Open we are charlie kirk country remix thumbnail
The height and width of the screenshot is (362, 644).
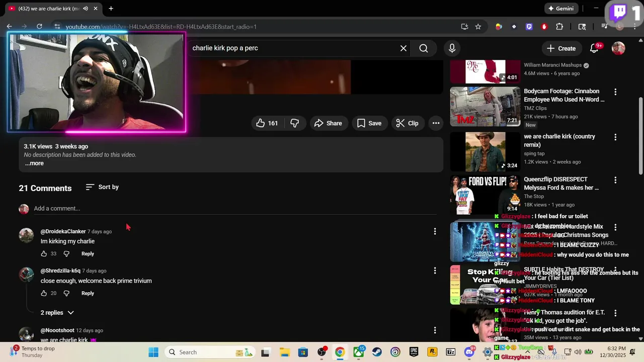485,152
